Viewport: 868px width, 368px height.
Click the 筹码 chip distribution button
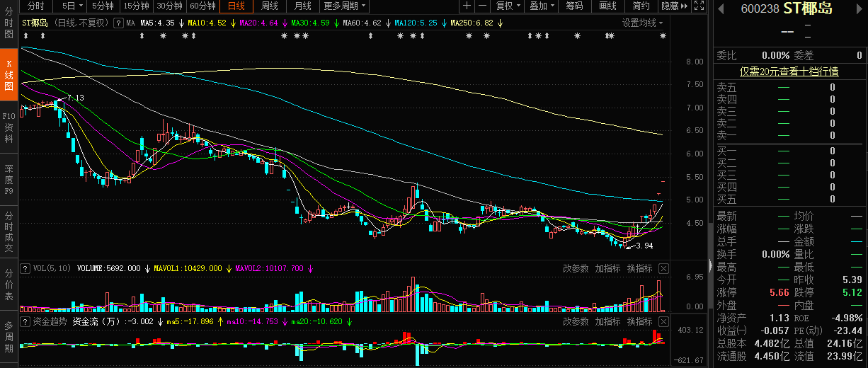[x=575, y=6]
